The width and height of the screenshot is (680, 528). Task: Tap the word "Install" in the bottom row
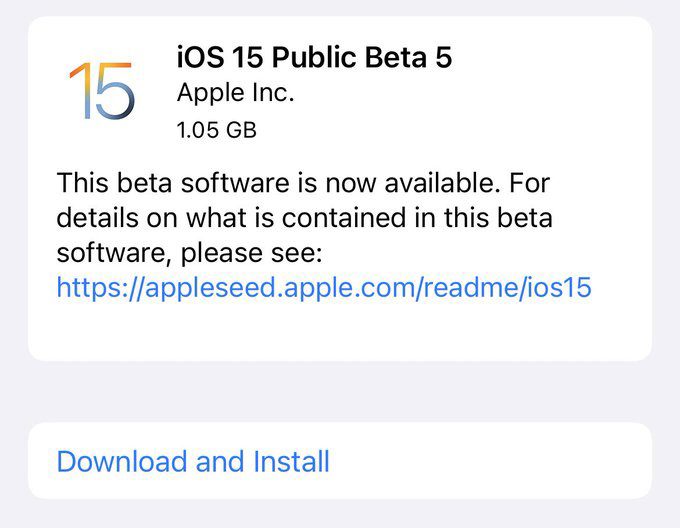click(288, 461)
